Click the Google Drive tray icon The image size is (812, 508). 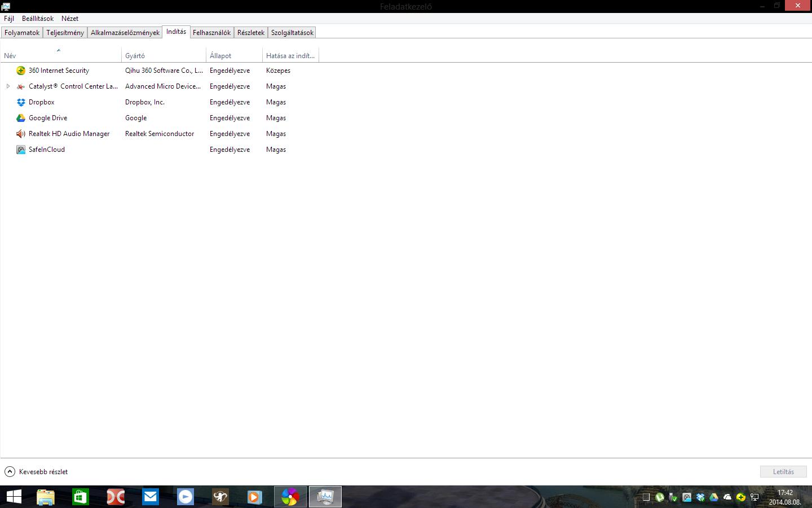tap(714, 497)
